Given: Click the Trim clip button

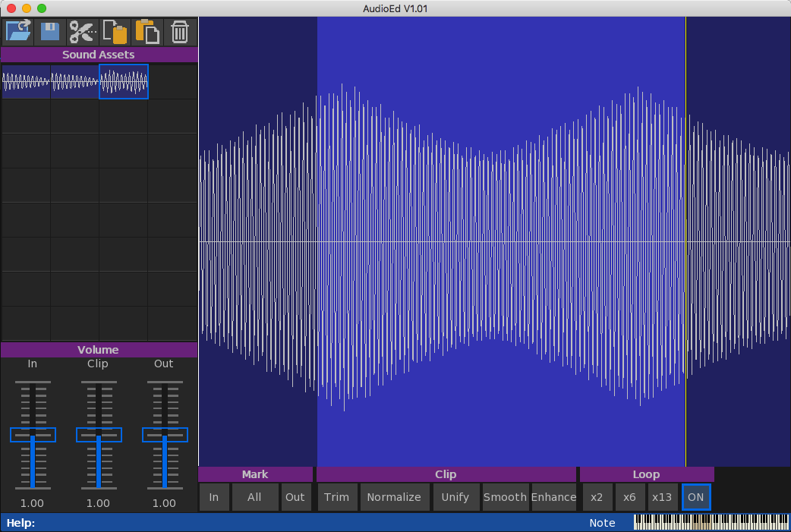Looking at the screenshot, I should tap(336, 497).
